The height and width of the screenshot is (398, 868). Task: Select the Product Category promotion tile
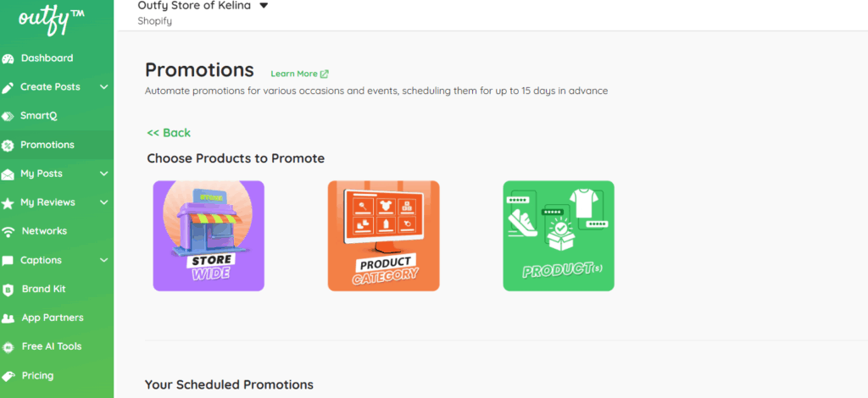point(383,235)
